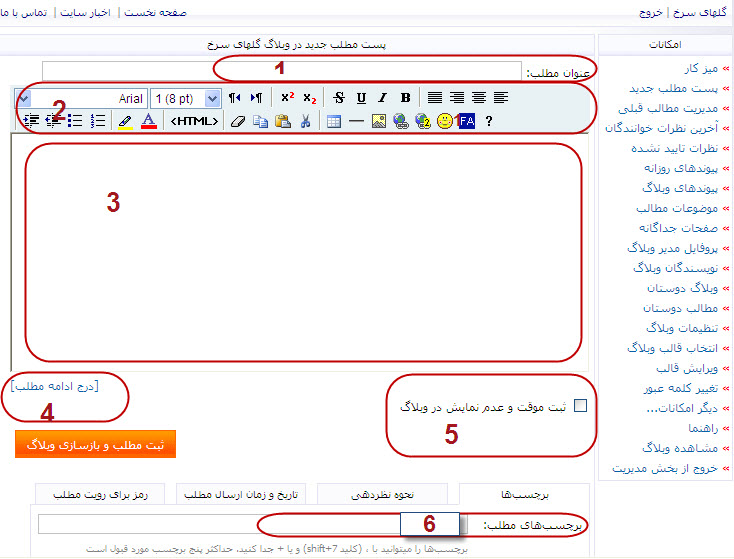Image resolution: width=734 pixels, height=559 pixels.
Task: Open manage previous posts link in sidebar
Action: (668, 109)
